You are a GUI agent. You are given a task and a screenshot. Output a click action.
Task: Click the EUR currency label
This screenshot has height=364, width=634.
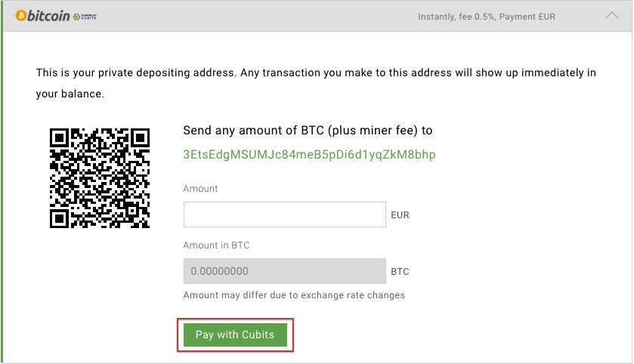400,215
